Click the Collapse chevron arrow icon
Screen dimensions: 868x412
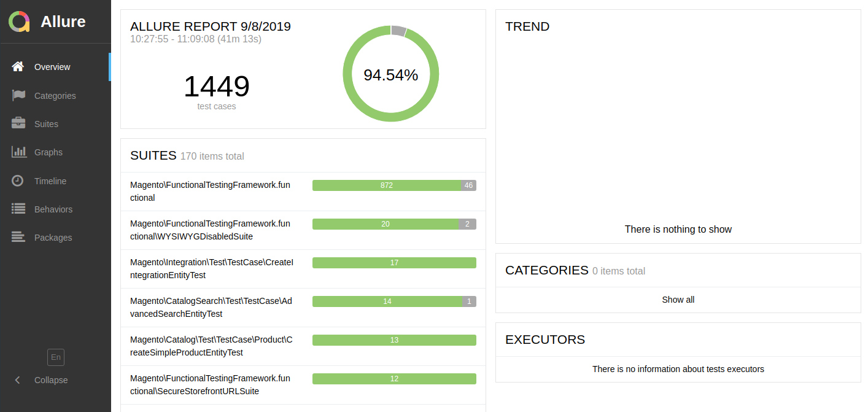(17, 380)
